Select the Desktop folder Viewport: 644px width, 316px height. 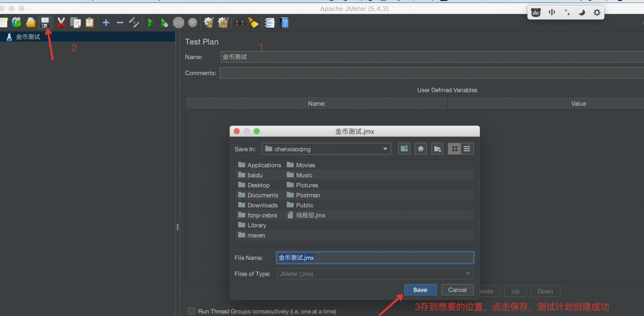[254, 185]
